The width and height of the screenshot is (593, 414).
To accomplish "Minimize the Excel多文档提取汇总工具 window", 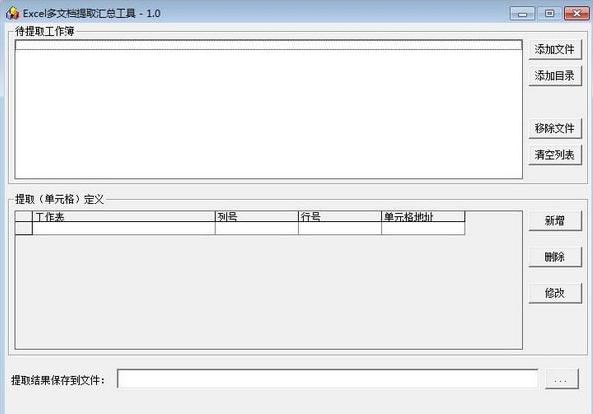I will pos(522,14).
